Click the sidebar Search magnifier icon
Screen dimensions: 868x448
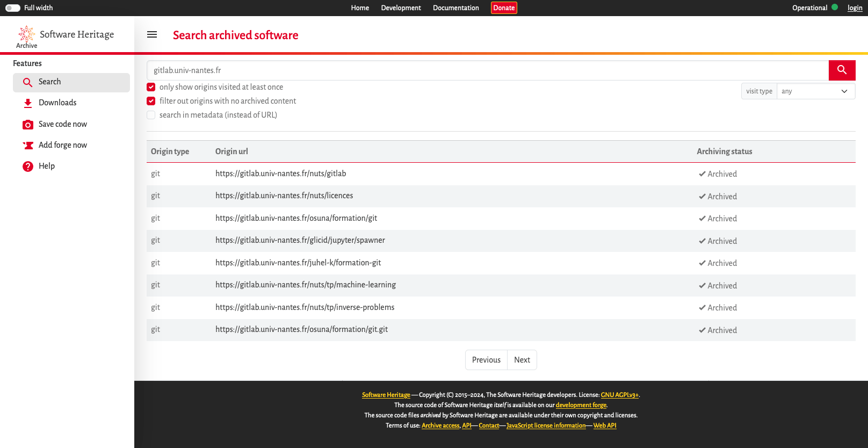[28, 82]
